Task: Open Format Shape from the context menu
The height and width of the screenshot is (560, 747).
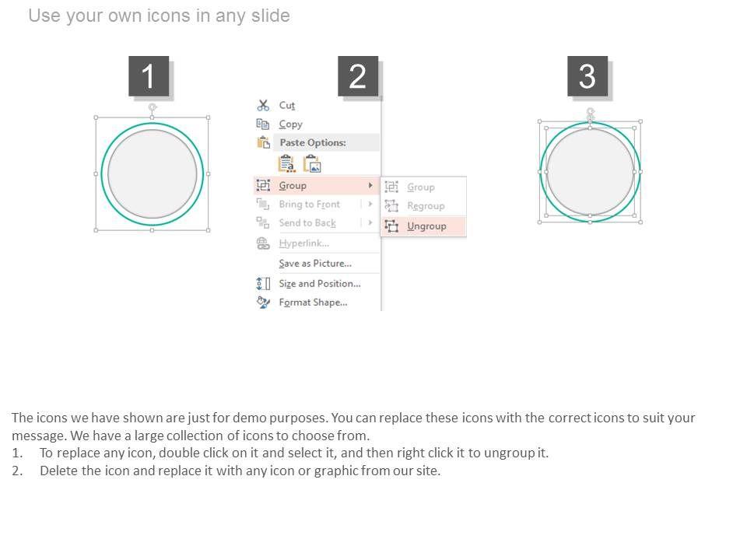Action: [313, 303]
